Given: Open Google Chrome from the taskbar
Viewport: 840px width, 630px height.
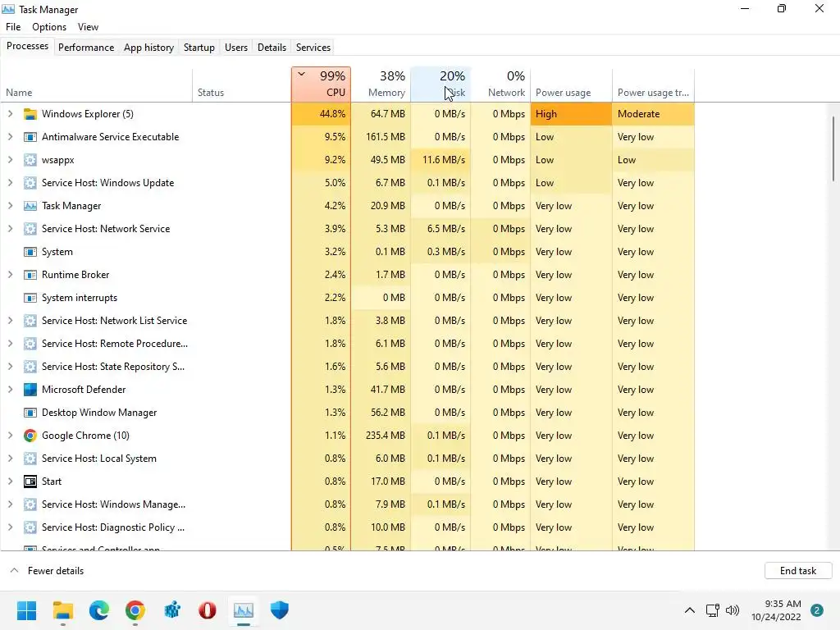Looking at the screenshot, I should coord(135,610).
